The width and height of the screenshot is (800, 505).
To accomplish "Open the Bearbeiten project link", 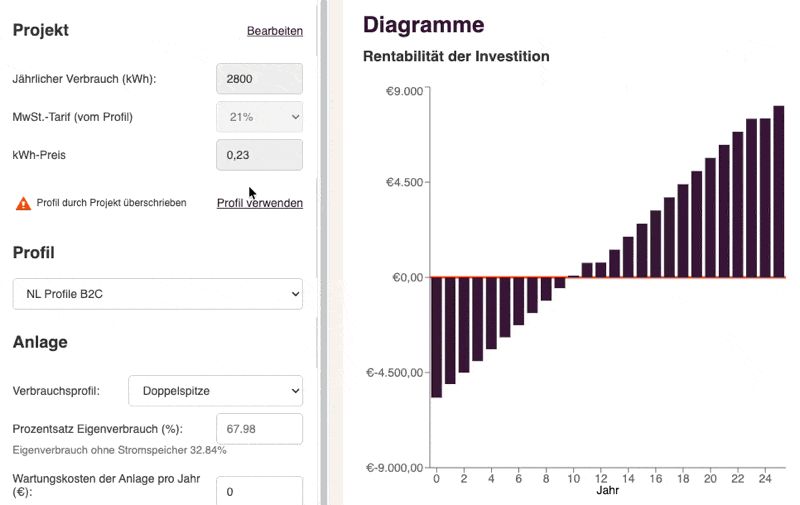I will (275, 31).
